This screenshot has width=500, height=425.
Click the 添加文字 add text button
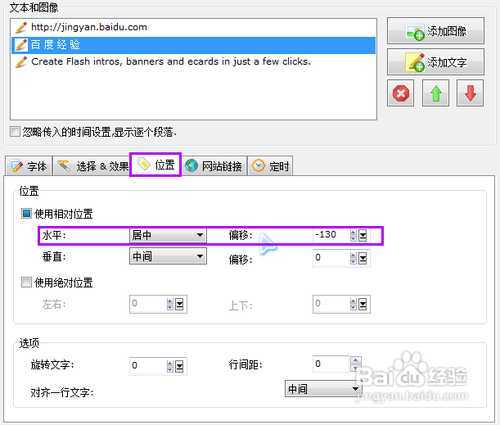436,62
